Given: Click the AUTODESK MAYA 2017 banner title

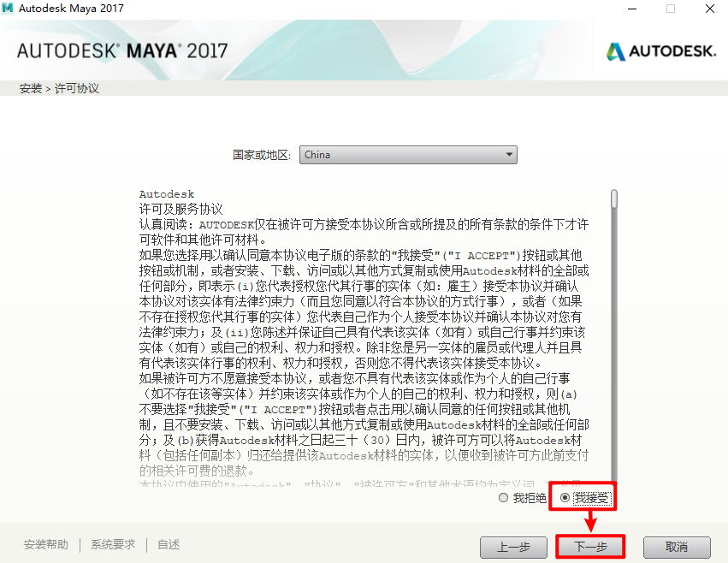Looking at the screenshot, I should 122,50.
